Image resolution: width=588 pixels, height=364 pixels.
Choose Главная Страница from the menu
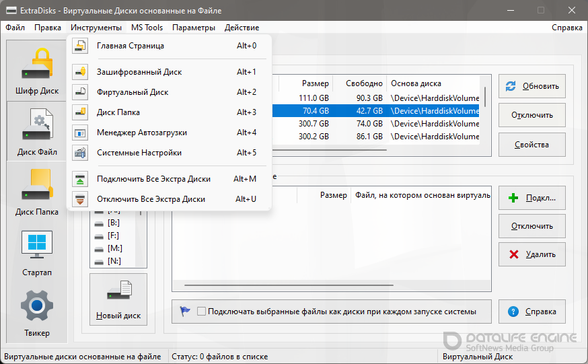[x=169, y=46]
